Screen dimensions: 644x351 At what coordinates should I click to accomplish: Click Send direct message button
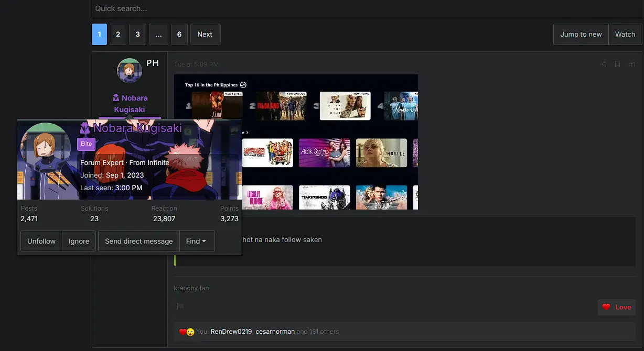click(x=139, y=241)
